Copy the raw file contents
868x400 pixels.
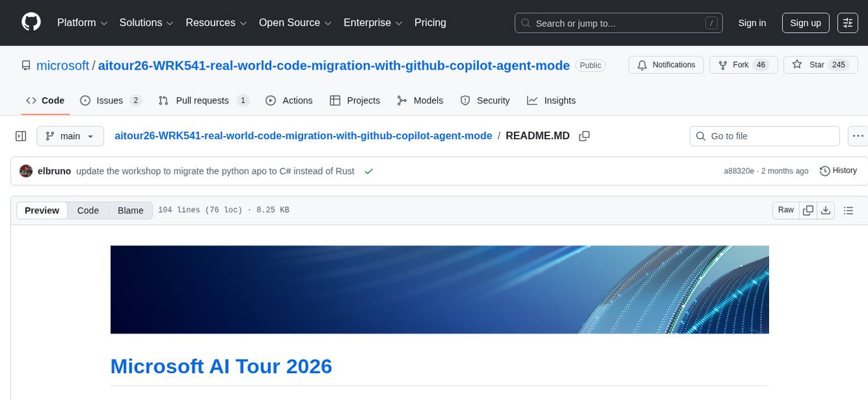coord(808,210)
